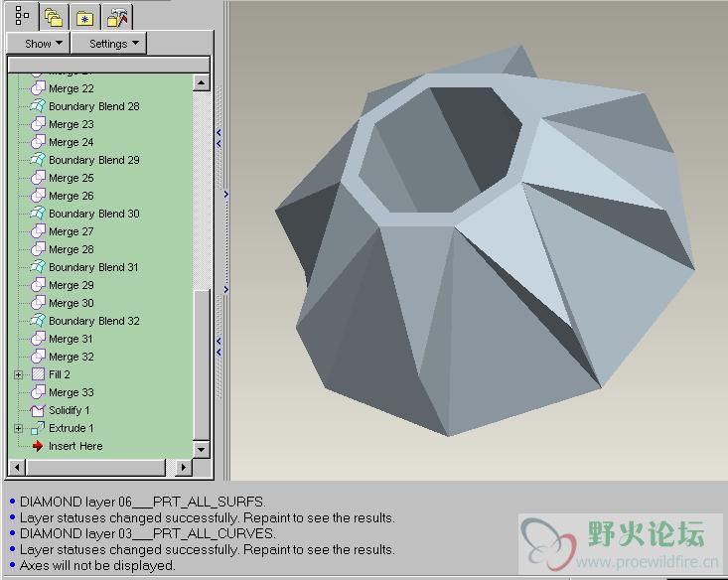Click the Merge 27 feature icon
The height and width of the screenshot is (580, 728).
tap(38, 231)
